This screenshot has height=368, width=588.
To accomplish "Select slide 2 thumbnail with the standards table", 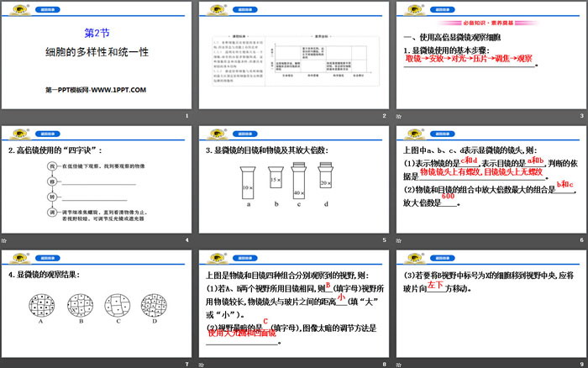I will [x=294, y=55].
